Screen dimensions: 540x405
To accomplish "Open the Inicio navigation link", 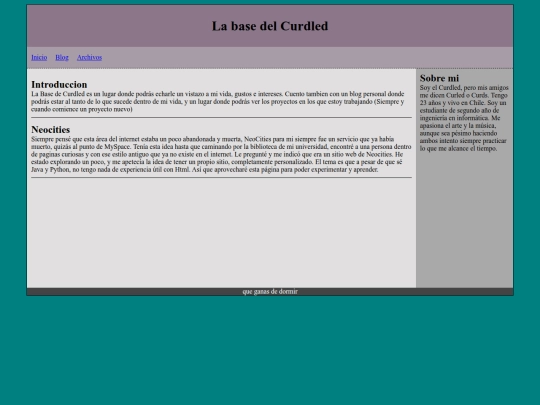I will click(x=39, y=58).
